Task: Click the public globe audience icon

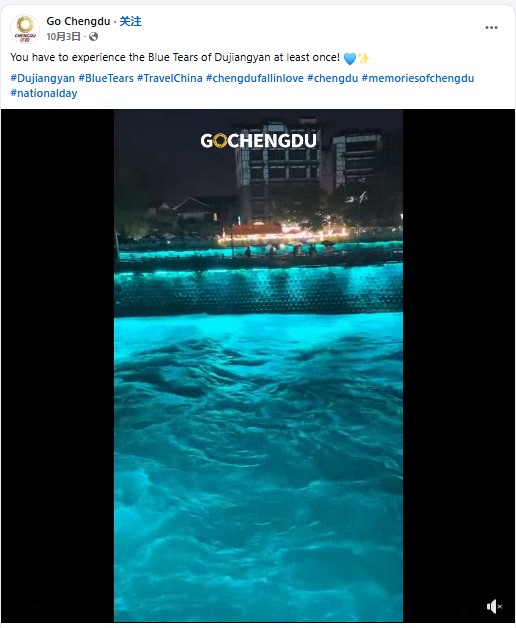Action: click(93, 37)
